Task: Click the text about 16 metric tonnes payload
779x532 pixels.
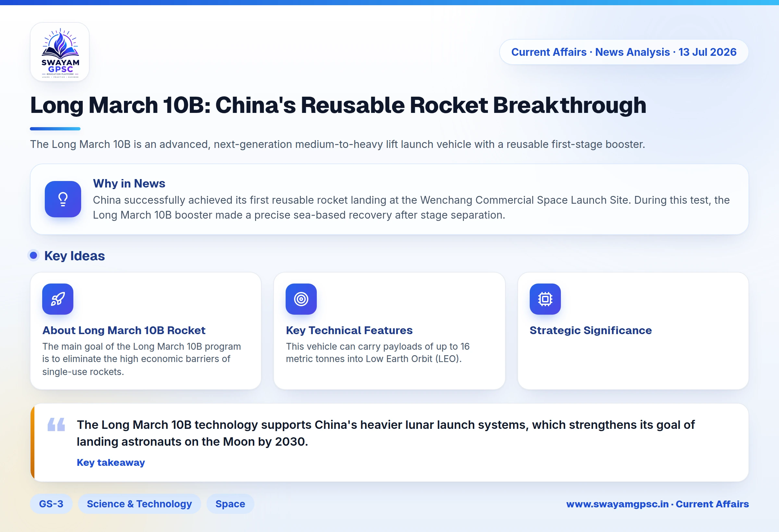Action: [x=377, y=353]
